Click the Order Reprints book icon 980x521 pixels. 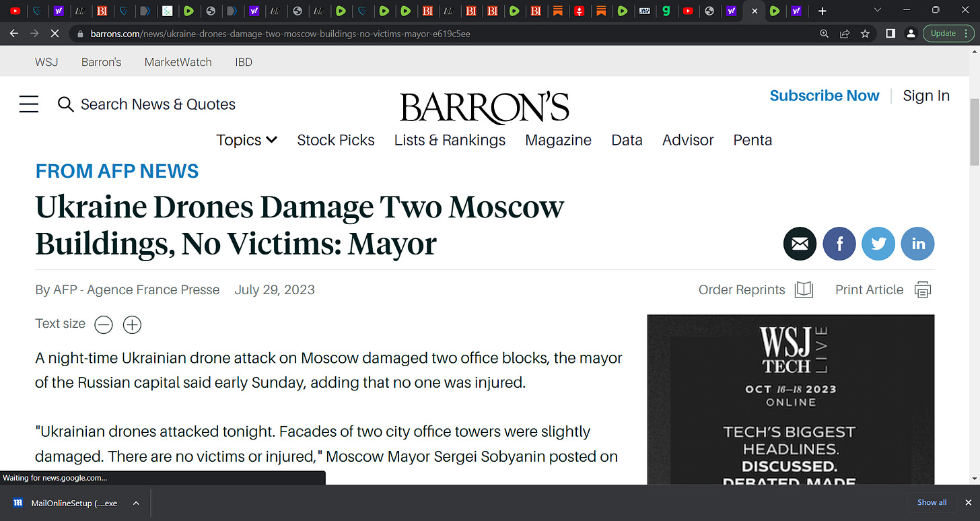(804, 290)
